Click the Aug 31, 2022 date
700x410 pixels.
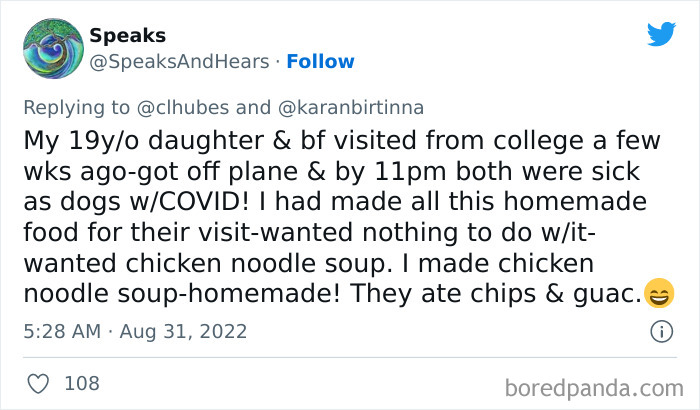click(x=183, y=332)
